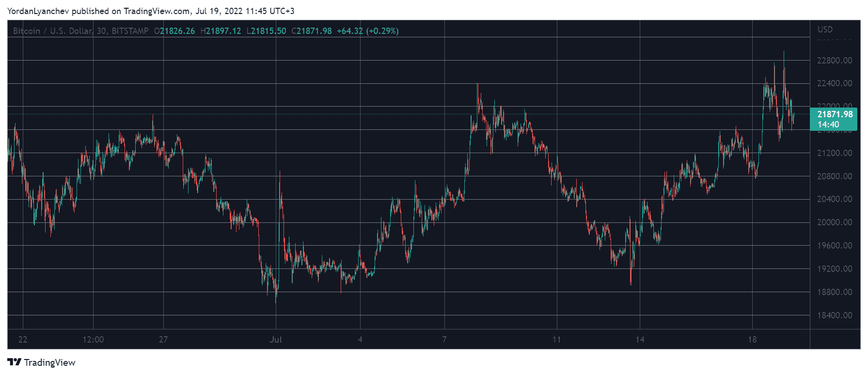
Task: Click the low value L21815.50
Action: coord(267,31)
